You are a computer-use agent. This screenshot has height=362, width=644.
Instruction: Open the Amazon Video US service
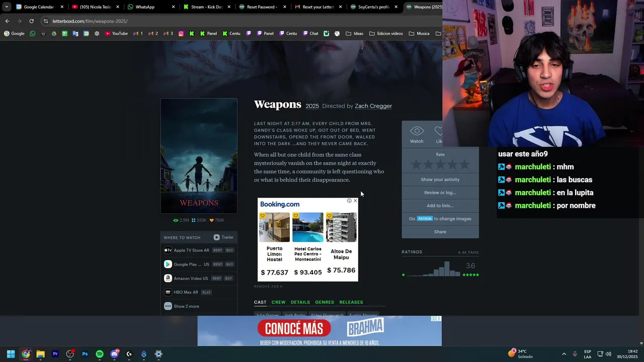(x=186, y=279)
